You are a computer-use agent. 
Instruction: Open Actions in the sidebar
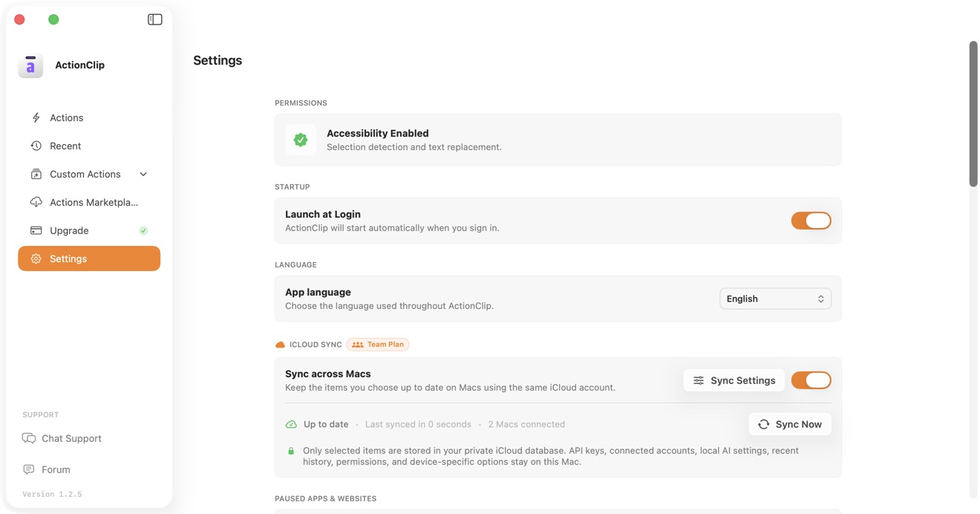pyautogui.click(x=89, y=117)
